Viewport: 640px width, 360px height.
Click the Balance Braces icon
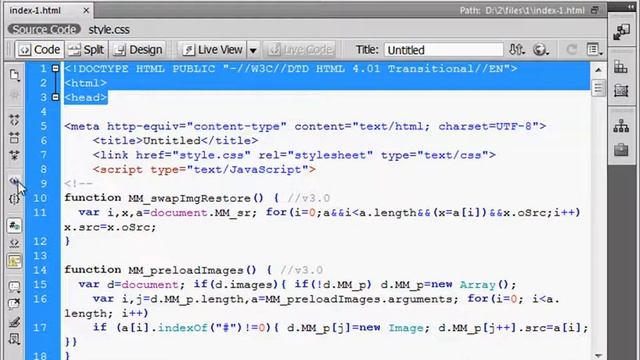[x=14, y=199]
